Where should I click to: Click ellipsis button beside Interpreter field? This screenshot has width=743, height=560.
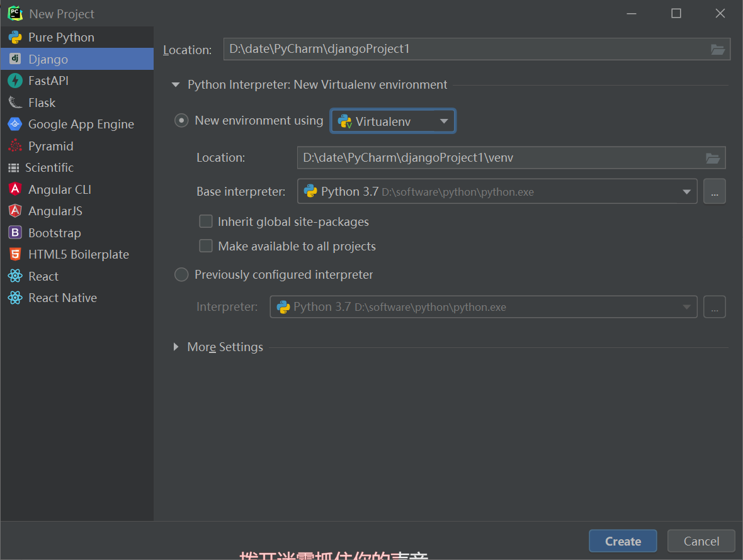pos(715,307)
